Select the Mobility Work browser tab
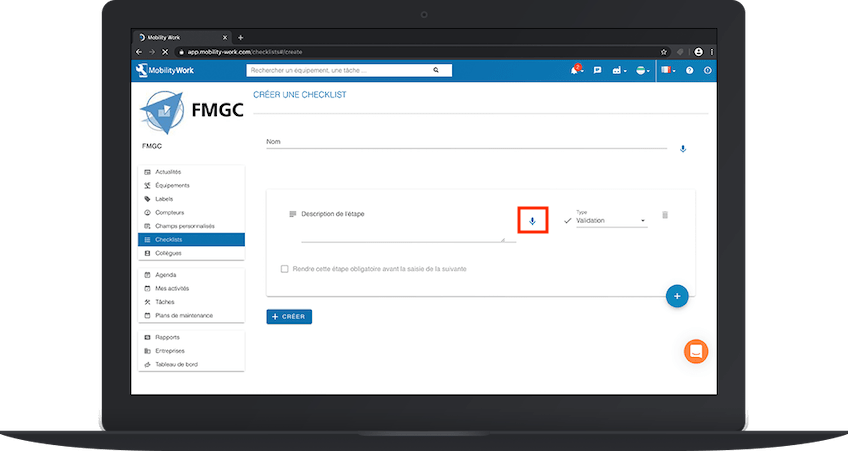The width and height of the screenshot is (848, 451). [x=183, y=37]
